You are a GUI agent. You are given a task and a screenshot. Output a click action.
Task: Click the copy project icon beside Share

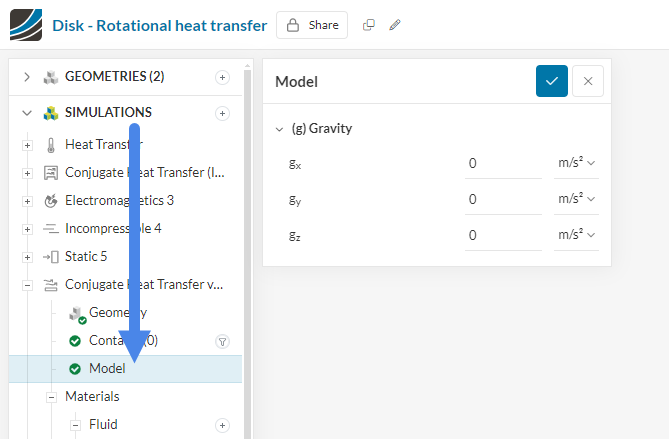pyautogui.click(x=369, y=25)
